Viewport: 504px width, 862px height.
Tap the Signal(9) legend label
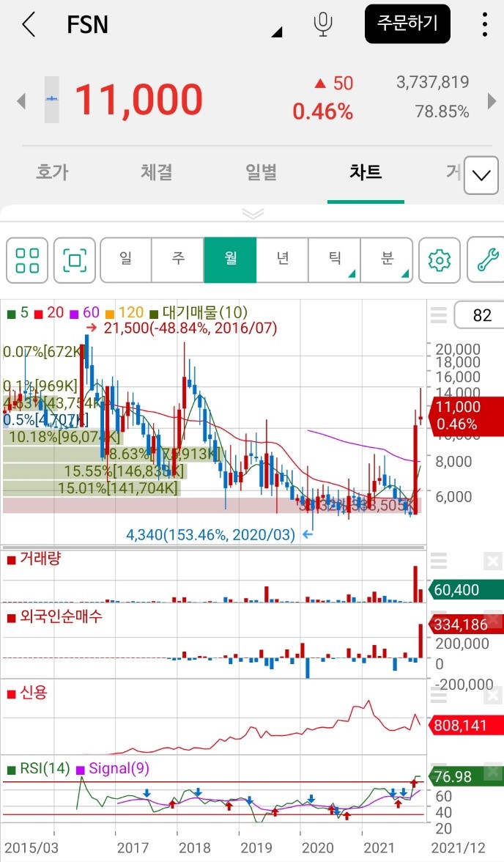[x=113, y=768]
